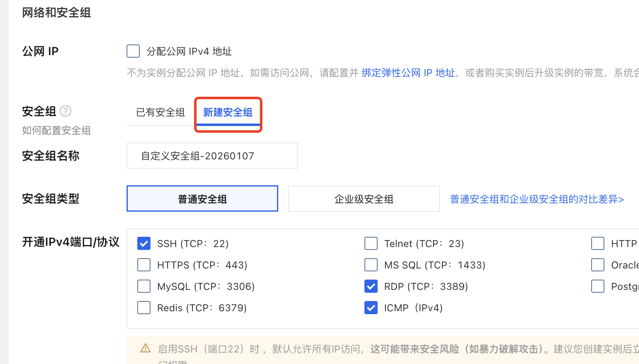Enable the 分配公网 IPv4 地址 checkbox
The width and height of the screenshot is (639, 364).
[133, 51]
